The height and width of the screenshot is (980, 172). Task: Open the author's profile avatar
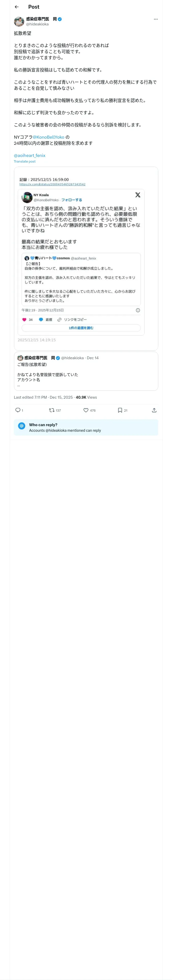pyautogui.click(x=19, y=21)
